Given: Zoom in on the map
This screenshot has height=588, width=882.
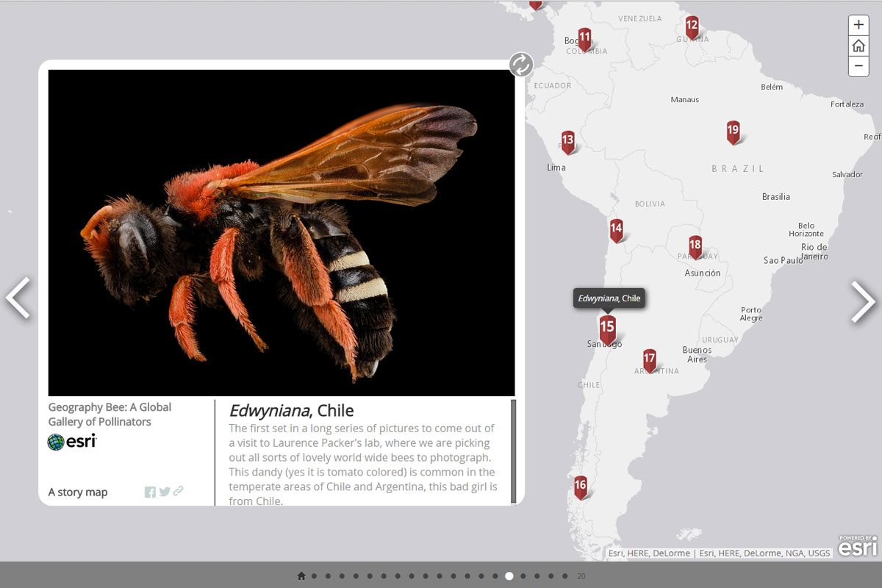Looking at the screenshot, I should [x=858, y=25].
